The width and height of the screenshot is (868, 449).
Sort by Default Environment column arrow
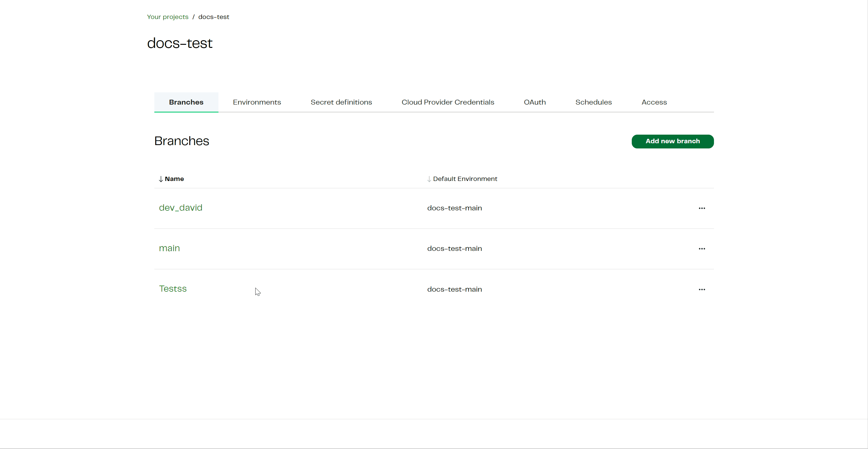click(x=429, y=179)
